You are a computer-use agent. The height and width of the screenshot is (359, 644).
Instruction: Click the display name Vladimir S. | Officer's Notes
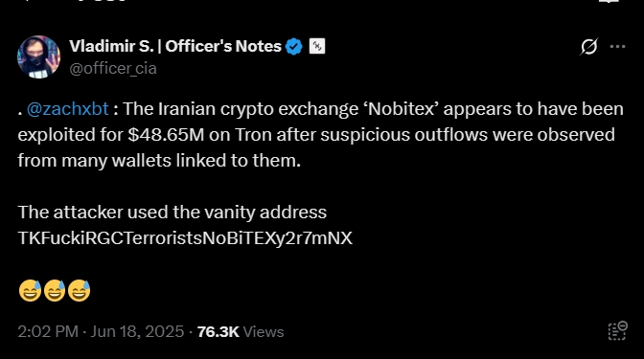tap(175, 46)
